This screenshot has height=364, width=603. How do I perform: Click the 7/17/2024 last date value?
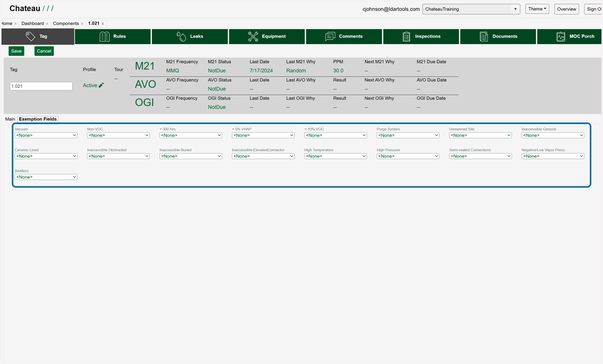point(261,71)
